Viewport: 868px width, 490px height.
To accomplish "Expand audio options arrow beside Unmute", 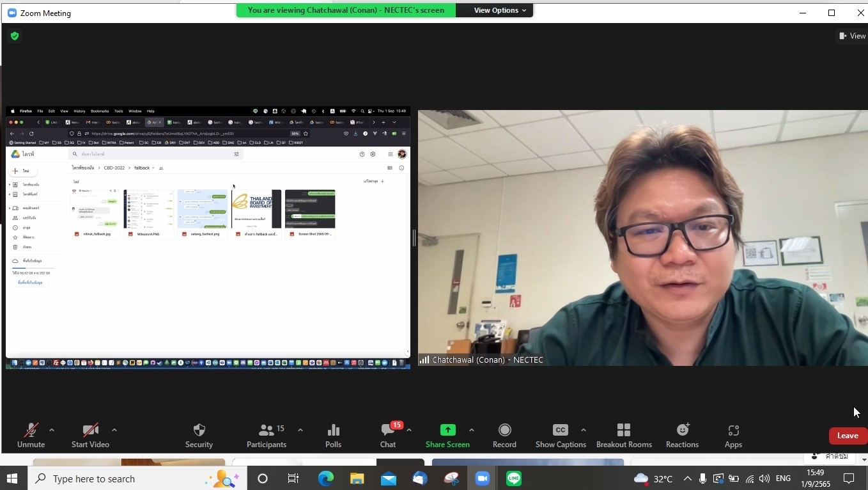I will [52, 430].
